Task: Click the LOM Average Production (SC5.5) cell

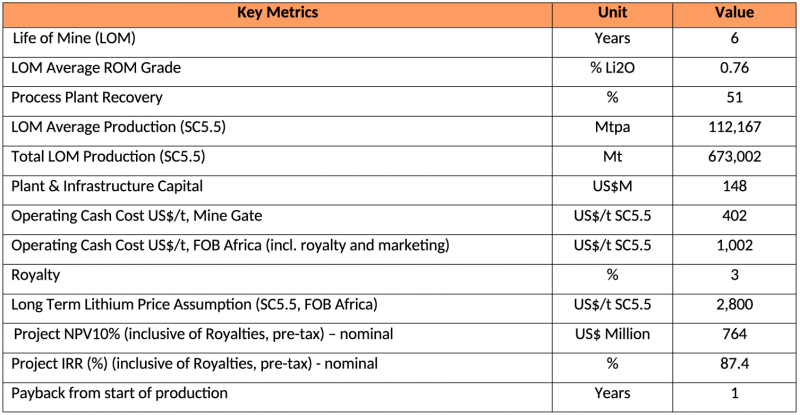Action: point(120,128)
